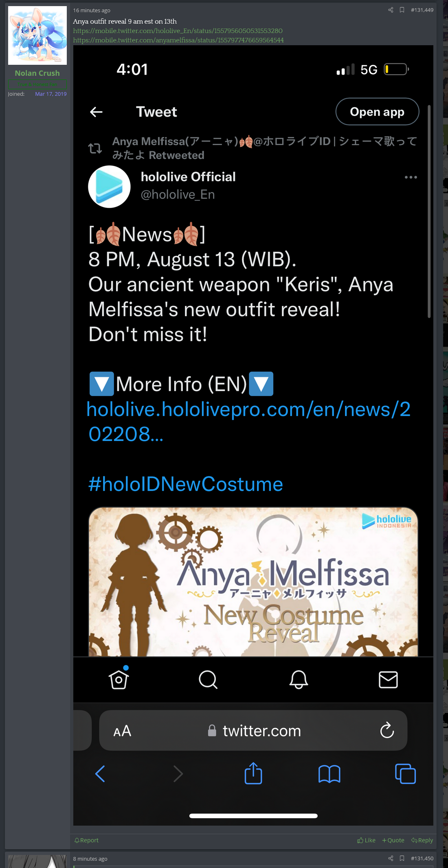Image resolution: width=448 pixels, height=868 pixels.
Task: Click the tweet back arrow in screenshot
Action: coord(96,112)
